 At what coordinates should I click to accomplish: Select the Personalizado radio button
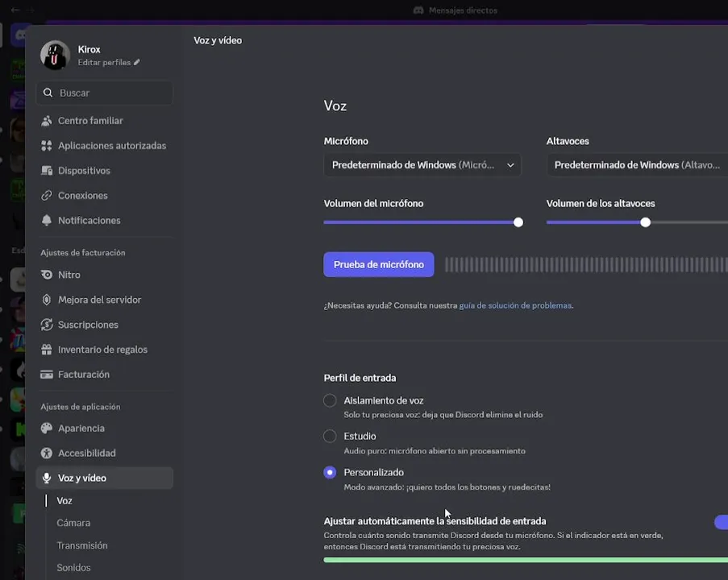[330, 473]
